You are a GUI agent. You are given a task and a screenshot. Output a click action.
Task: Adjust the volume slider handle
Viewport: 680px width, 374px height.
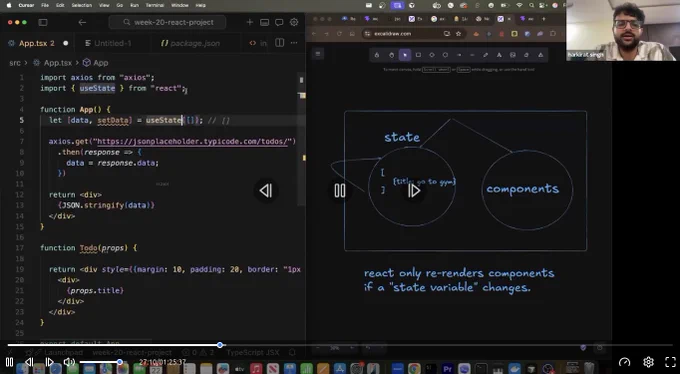click(x=120, y=362)
